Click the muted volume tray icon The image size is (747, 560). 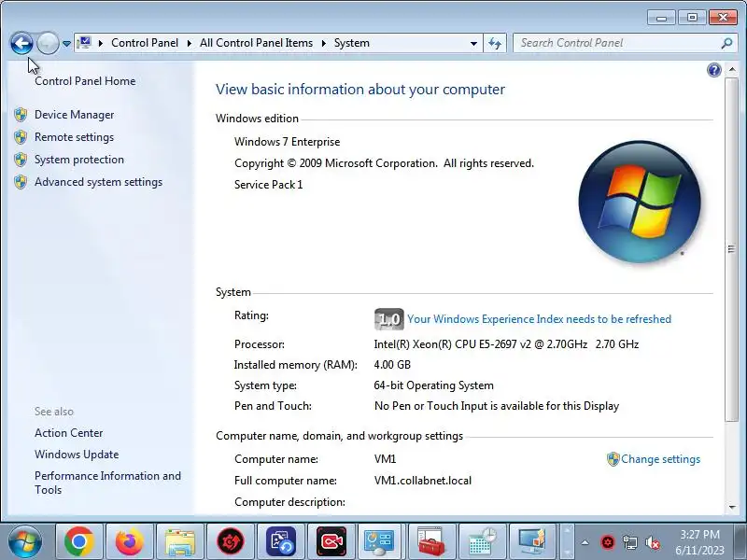652,542
